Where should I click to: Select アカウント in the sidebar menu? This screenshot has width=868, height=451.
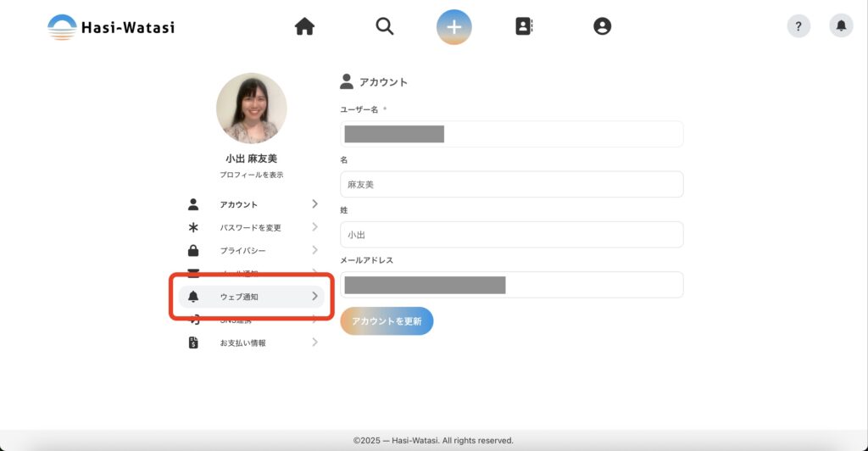(x=238, y=204)
